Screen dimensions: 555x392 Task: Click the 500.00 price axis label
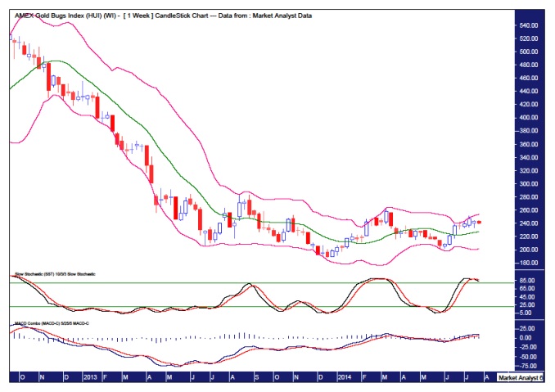point(529,52)
